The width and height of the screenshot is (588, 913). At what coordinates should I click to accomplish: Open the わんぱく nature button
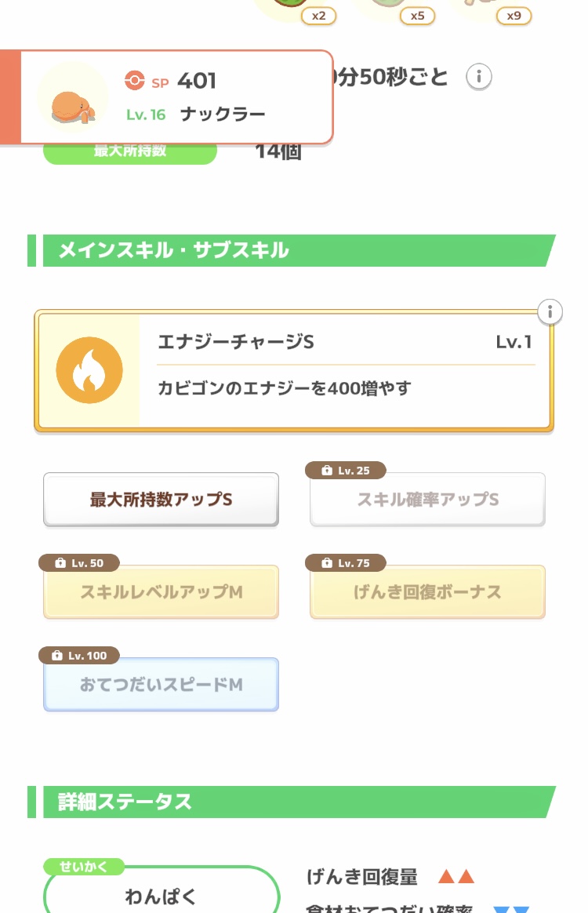[161, 897]
